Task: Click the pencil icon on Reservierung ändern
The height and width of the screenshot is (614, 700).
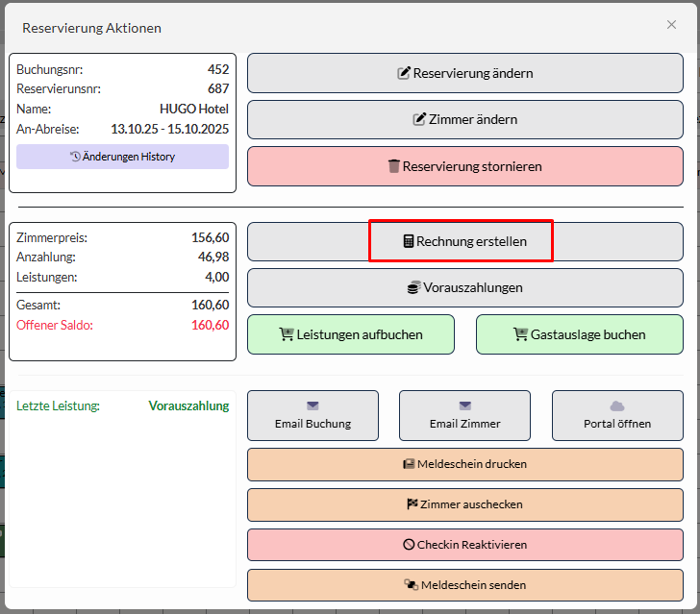Action: click(x=405, y=73)
